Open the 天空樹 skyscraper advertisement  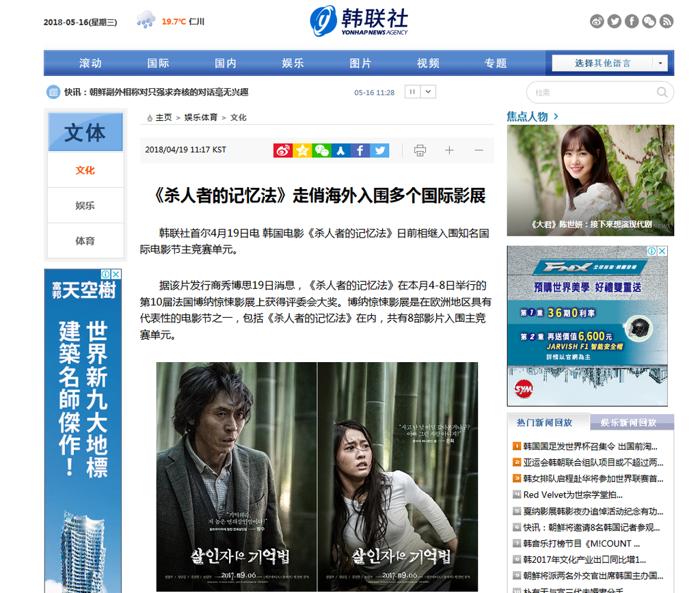[x=83, y=431]
